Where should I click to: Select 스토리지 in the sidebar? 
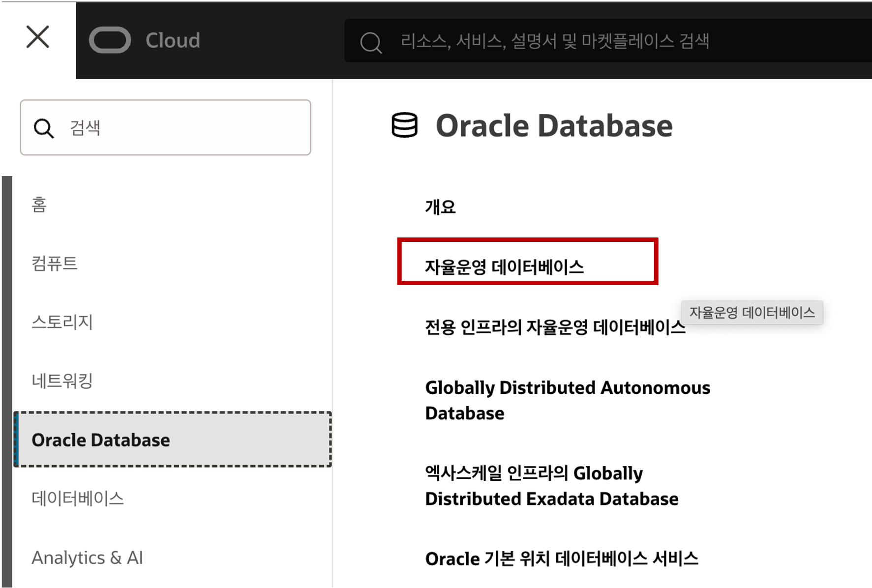[x=62, y=322]
